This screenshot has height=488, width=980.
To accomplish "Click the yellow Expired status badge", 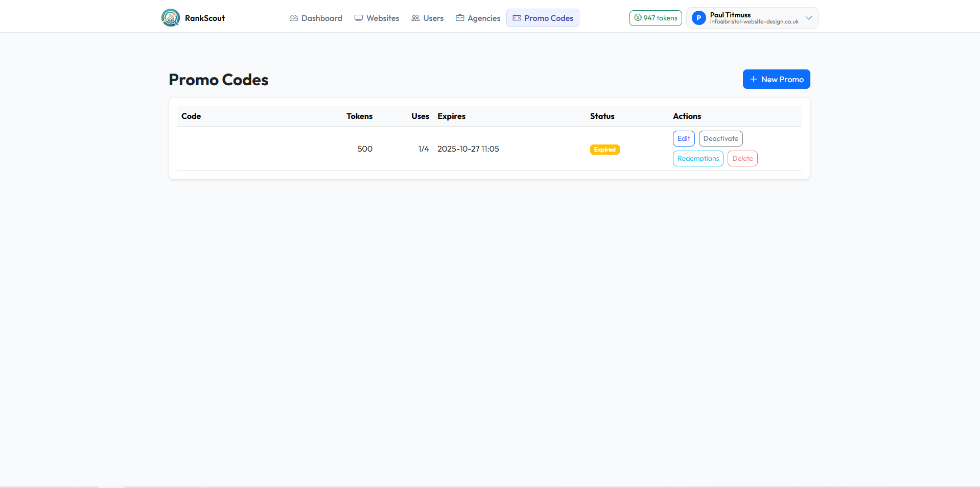I will coord(604,150).
